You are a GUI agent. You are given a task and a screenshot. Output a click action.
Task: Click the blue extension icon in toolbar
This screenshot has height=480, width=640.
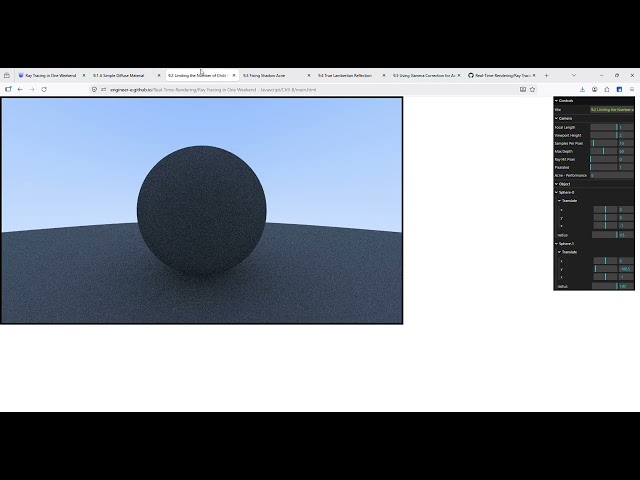click(619, 89)
